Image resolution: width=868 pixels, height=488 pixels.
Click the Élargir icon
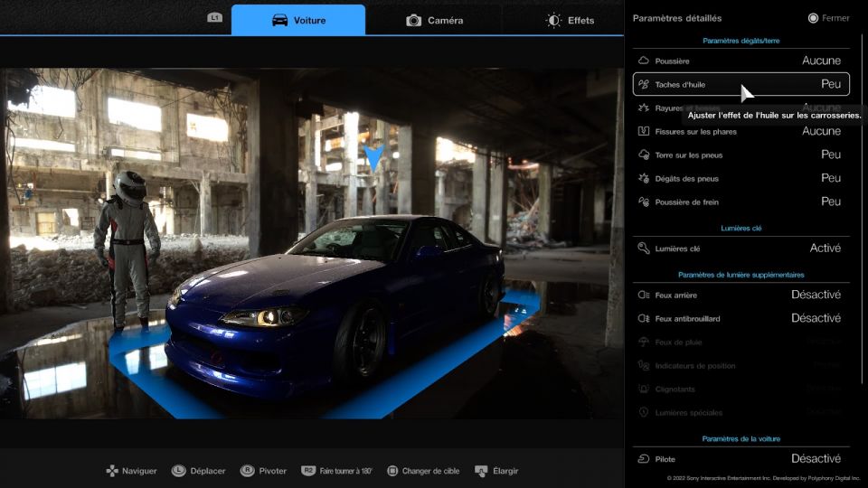(x=481, y=471)
